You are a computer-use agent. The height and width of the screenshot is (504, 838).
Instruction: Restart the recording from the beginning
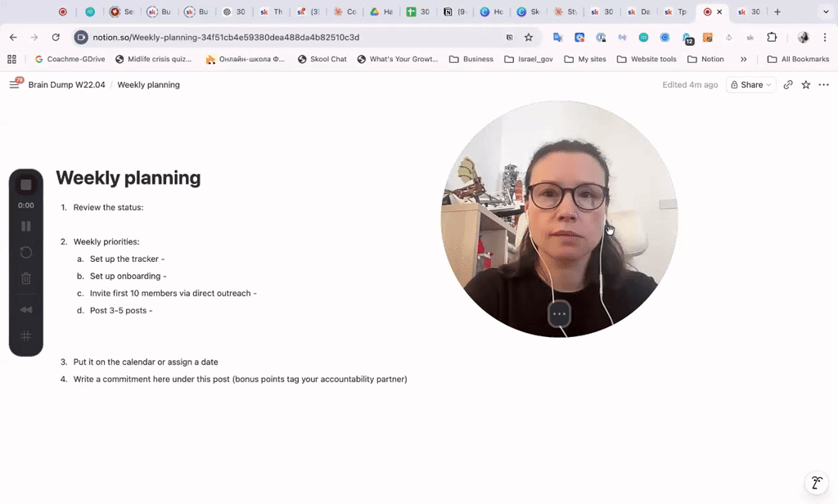click(x=25, y=253)
